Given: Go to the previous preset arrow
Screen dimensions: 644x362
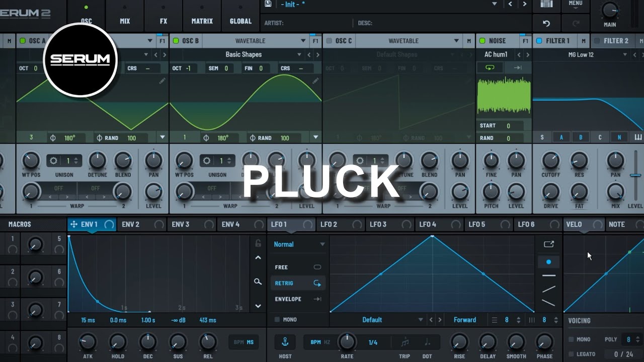Looking at the screenshot, I should pos(511,4).
